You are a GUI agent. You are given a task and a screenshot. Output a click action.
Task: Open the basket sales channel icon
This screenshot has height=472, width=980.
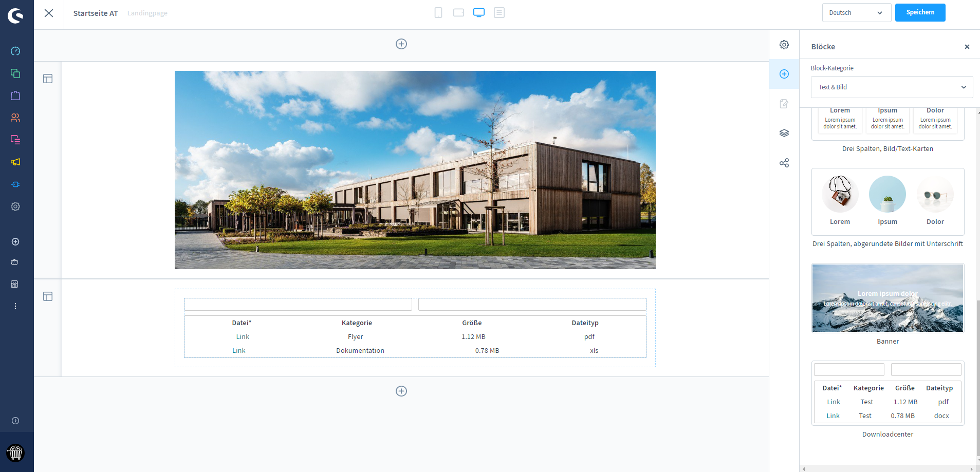pyautogui.click(x=14, y=262)
